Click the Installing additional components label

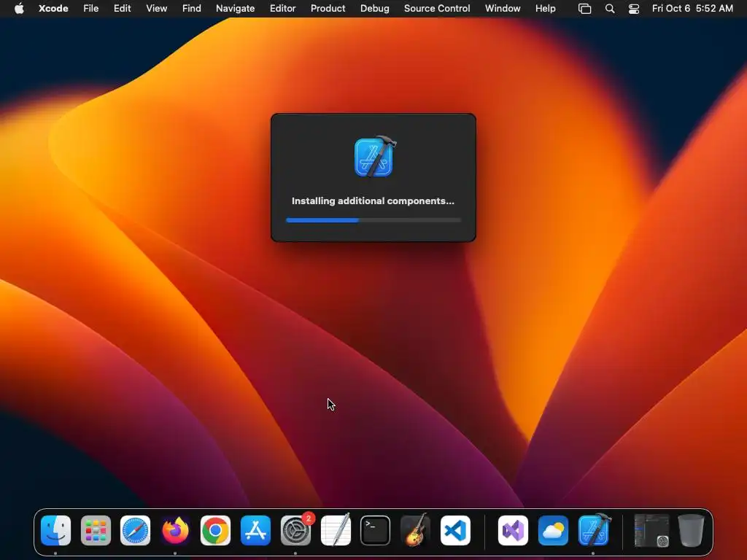(x=373, y=201)
